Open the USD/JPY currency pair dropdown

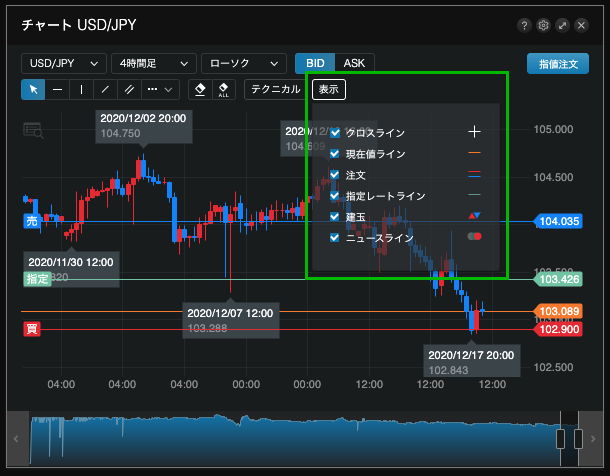tap(63, 63)
